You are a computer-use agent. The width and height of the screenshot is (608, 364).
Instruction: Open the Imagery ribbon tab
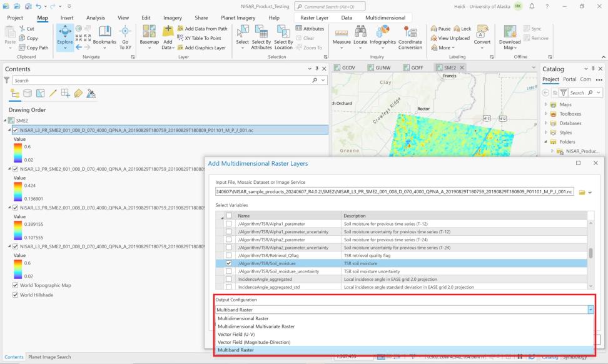(173, 18)
